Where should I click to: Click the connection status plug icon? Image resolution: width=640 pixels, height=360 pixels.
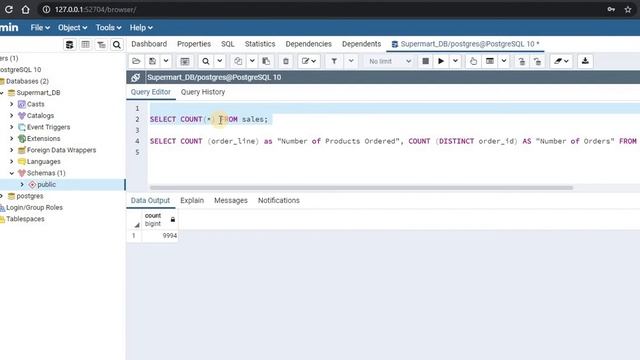136,77
